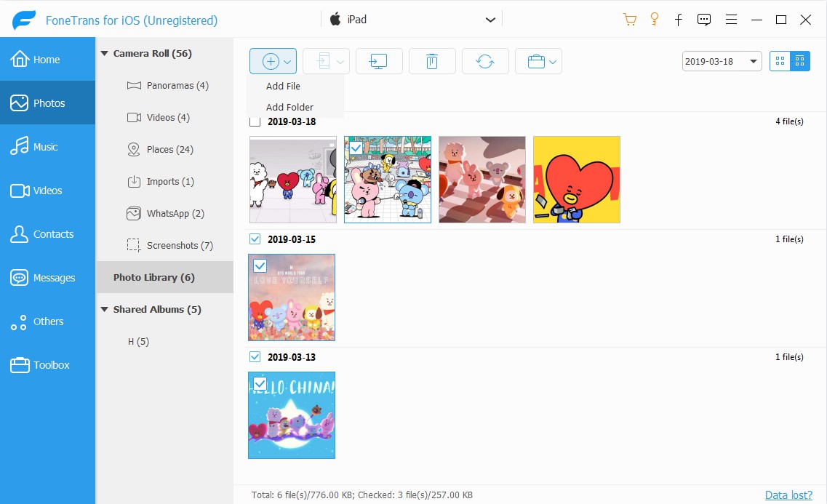
Task: Click the Refresh sync icon
Action: pos(485,61)
